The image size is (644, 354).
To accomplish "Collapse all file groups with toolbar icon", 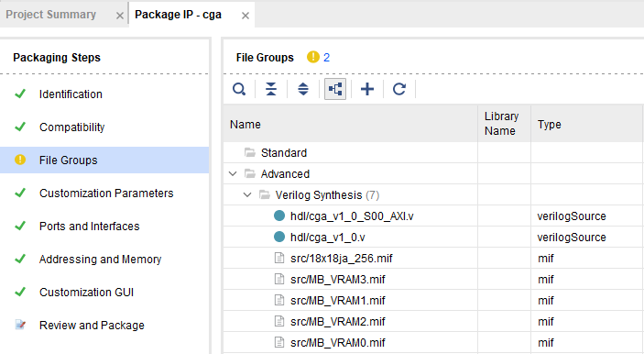I will (x=271, y=89).
